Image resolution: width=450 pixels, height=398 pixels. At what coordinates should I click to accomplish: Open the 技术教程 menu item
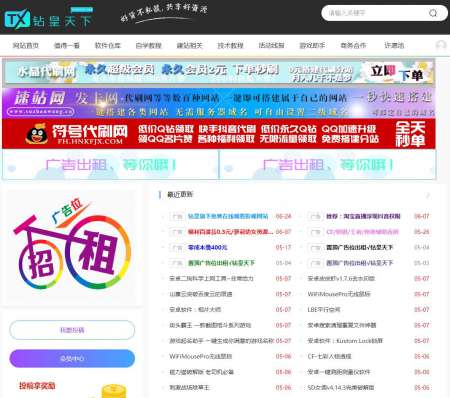tap(230, 45)
